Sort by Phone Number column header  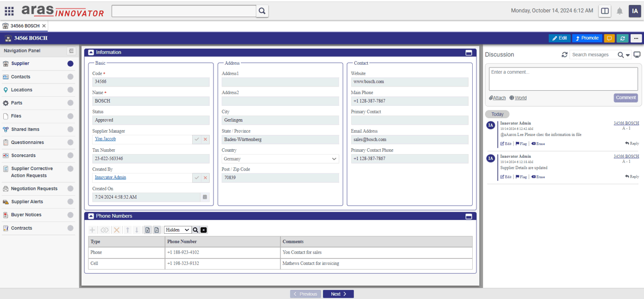click(222, 242)
